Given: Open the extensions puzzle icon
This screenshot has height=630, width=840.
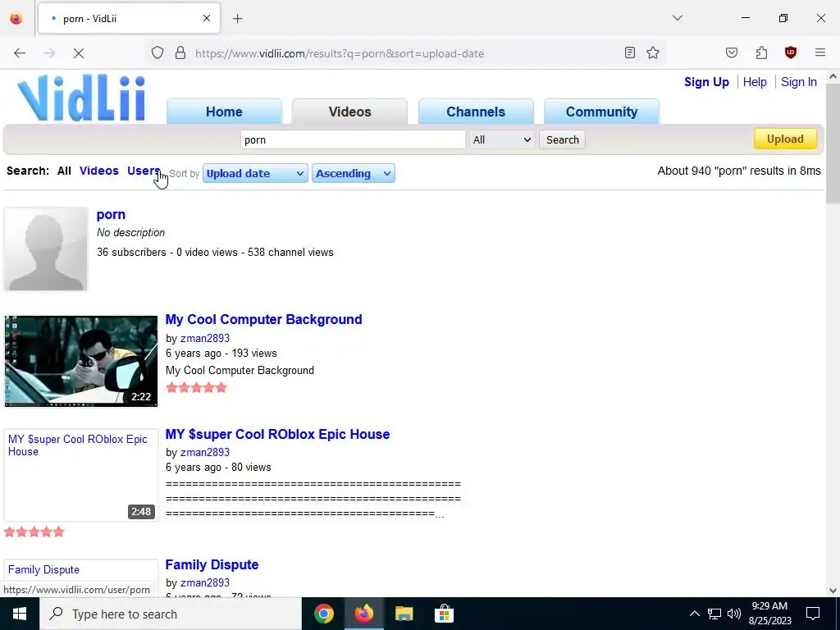Looking at the screenshot, I should tap(761, 52).
